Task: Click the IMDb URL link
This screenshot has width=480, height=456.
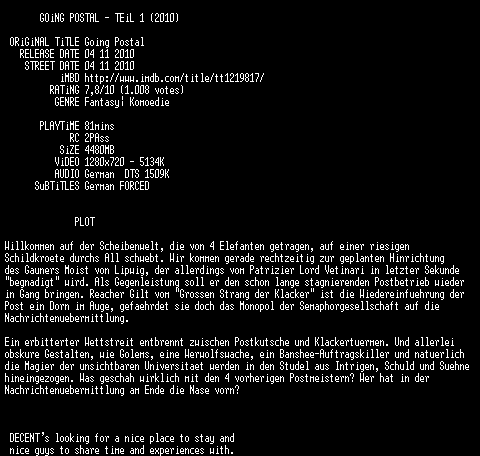Action: click(174, 78)
